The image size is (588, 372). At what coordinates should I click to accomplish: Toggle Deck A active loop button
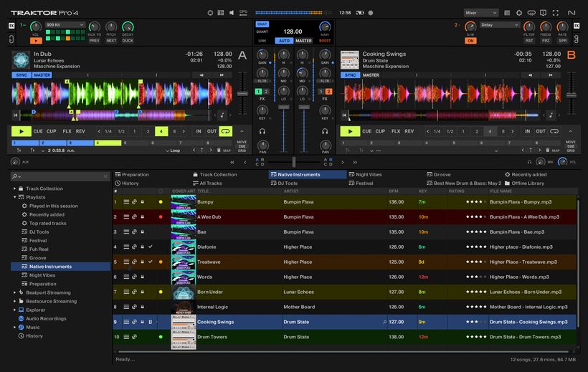pos(225,131)
